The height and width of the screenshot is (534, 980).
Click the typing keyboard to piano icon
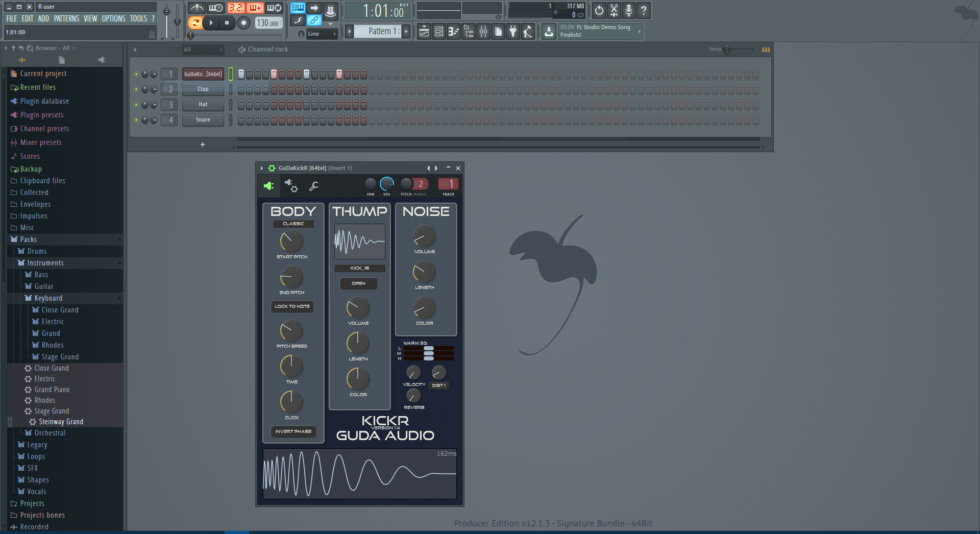(298, 8)
